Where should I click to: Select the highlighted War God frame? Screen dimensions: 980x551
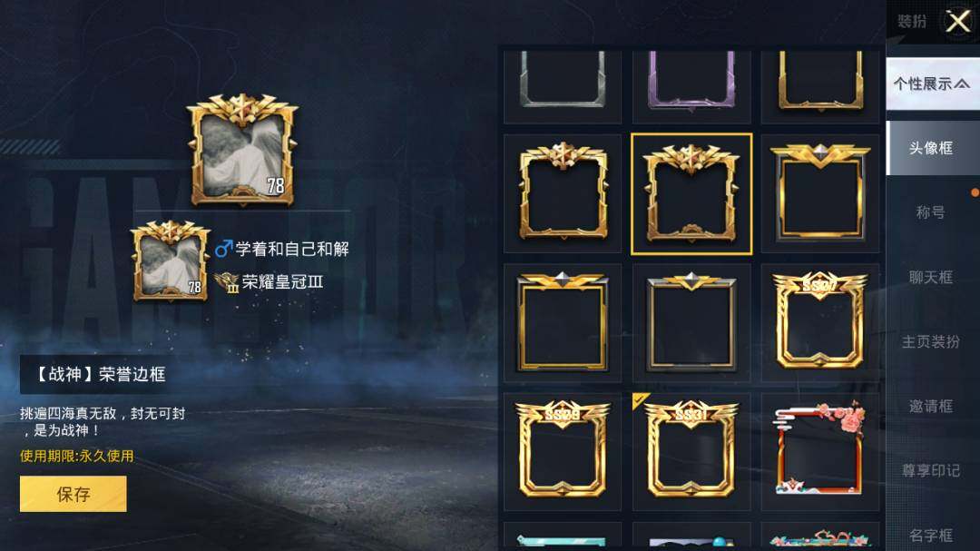coord(691,194)
